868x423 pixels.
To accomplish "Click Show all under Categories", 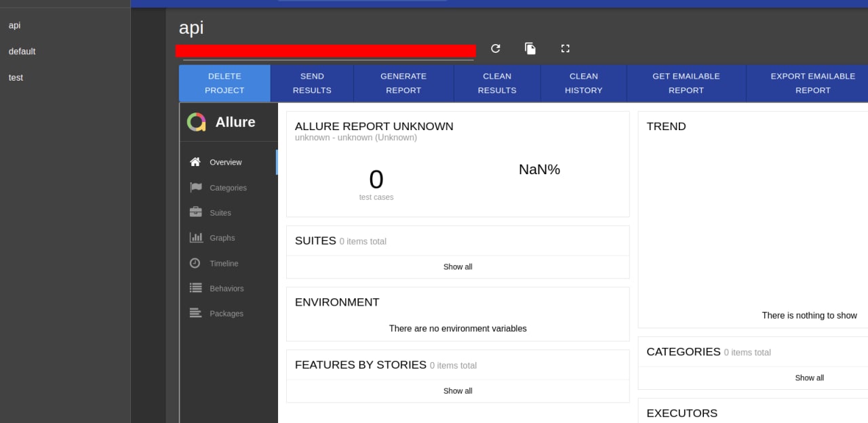I will pos(809,378).
